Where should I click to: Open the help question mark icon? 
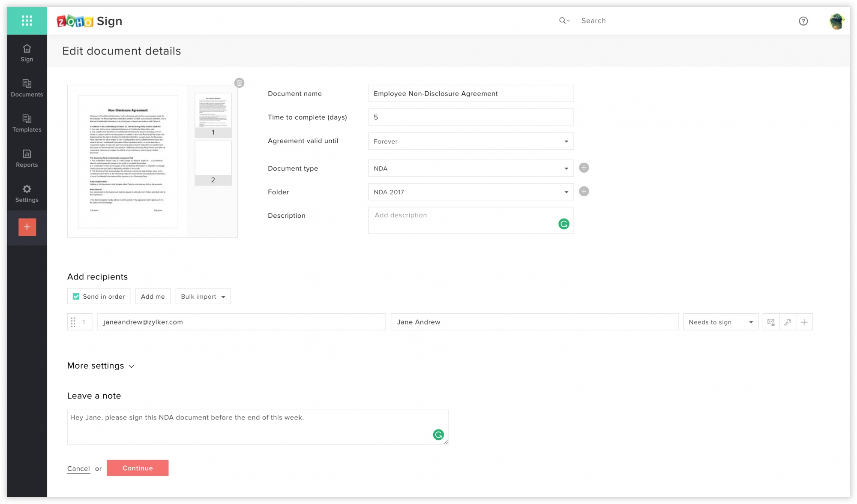click(x=803, y=21)
